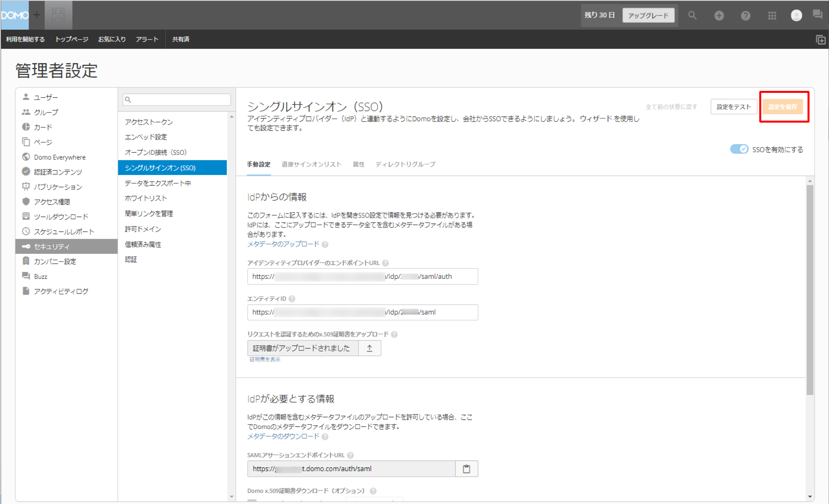This screenshot has width=829, height=504.
Task: Click help icon beside Domo x.509証明書ダウンロード
Action: tap(373, 491)
